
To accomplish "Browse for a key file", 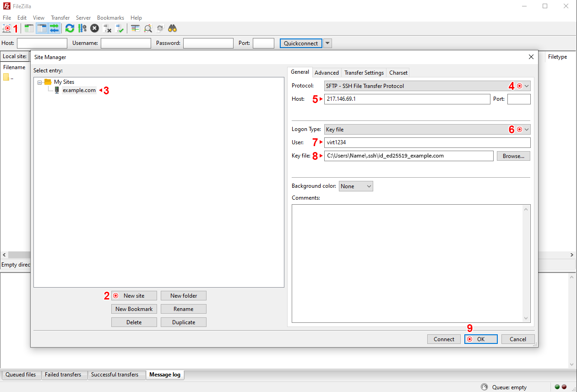I will coord(513,156).
